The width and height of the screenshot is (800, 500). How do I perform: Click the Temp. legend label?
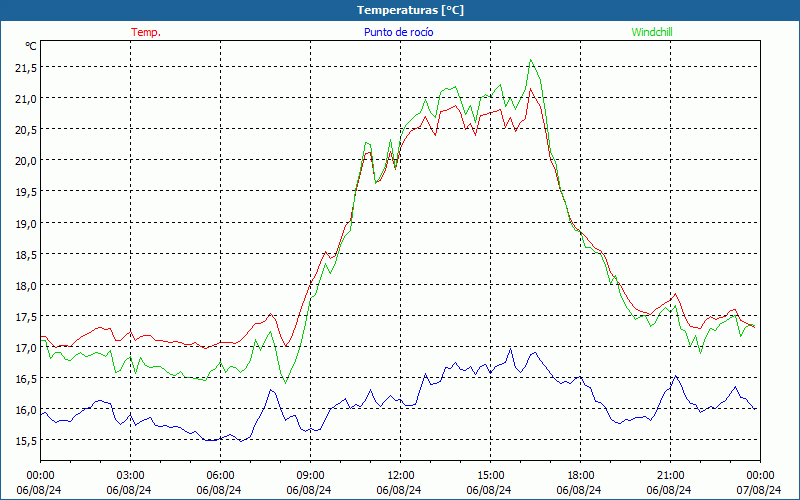tap(146, 32)
